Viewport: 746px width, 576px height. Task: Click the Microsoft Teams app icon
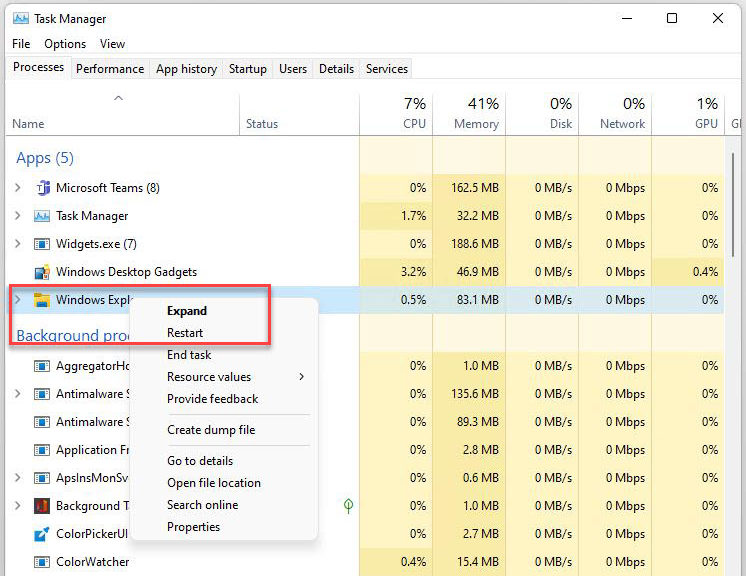click(42, 188)
